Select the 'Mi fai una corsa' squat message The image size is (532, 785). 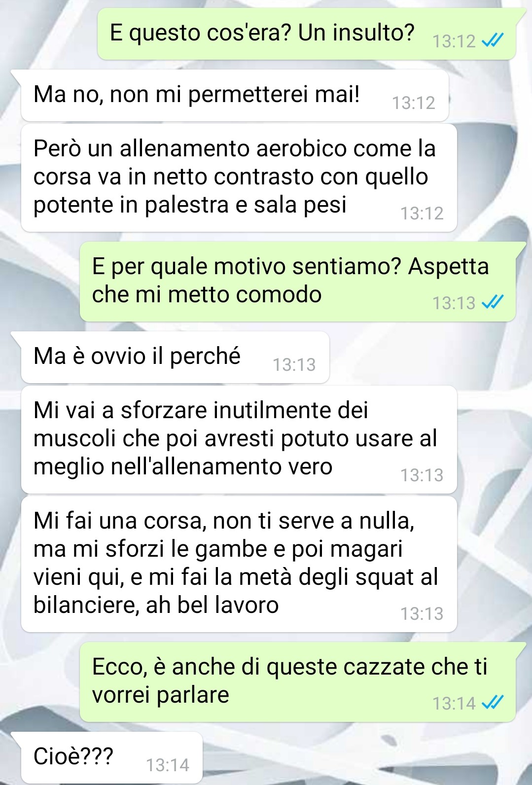click(x=239, y=564)
